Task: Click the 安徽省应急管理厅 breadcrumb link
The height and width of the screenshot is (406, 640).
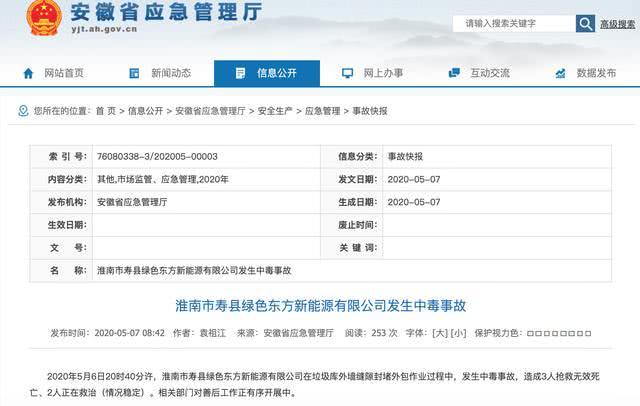Action: pos(210,111)
